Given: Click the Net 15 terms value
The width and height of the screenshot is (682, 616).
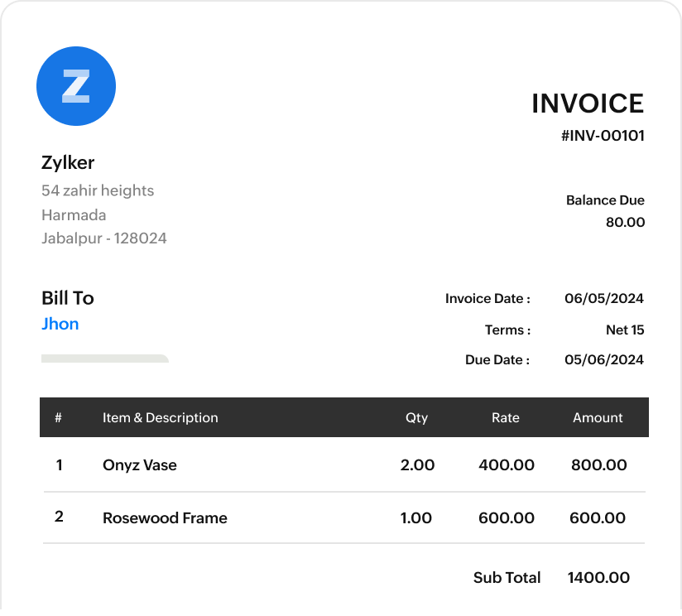Looking at the screenshot, I should [x=625, y=330].
